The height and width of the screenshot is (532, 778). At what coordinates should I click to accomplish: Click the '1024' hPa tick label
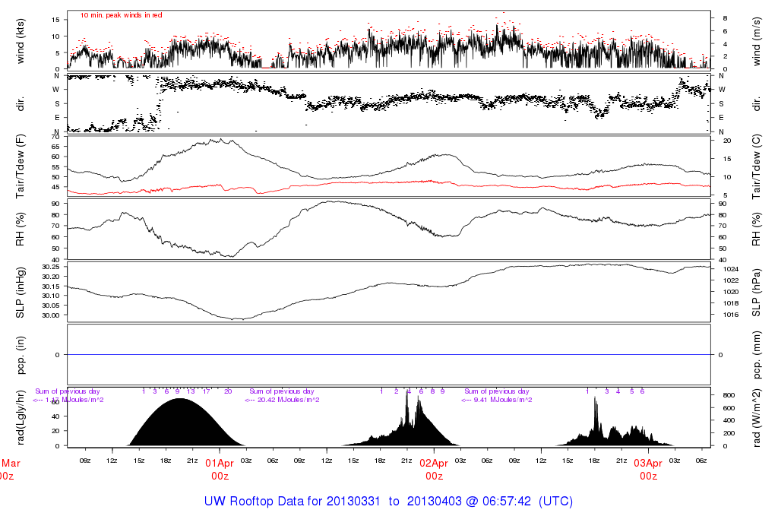[731, 269]
